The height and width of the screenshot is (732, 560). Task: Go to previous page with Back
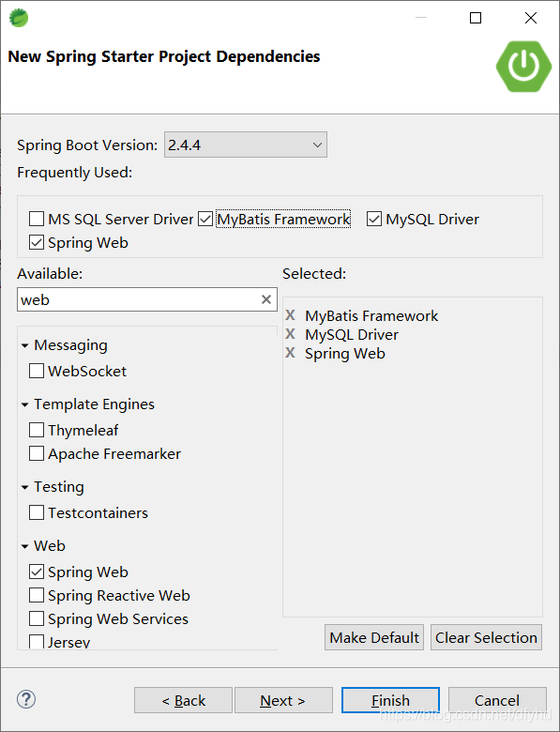pos(183,700)
